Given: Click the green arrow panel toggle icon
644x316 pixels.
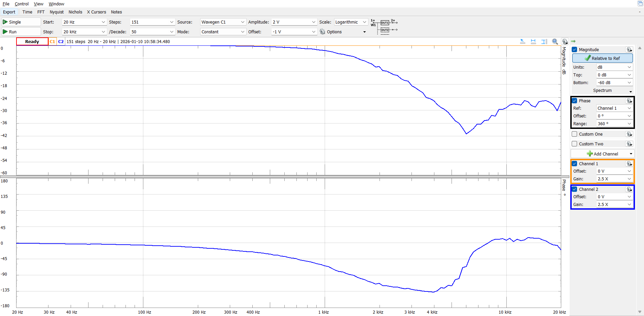Looking at the screenshot, I should click(573, 41).
